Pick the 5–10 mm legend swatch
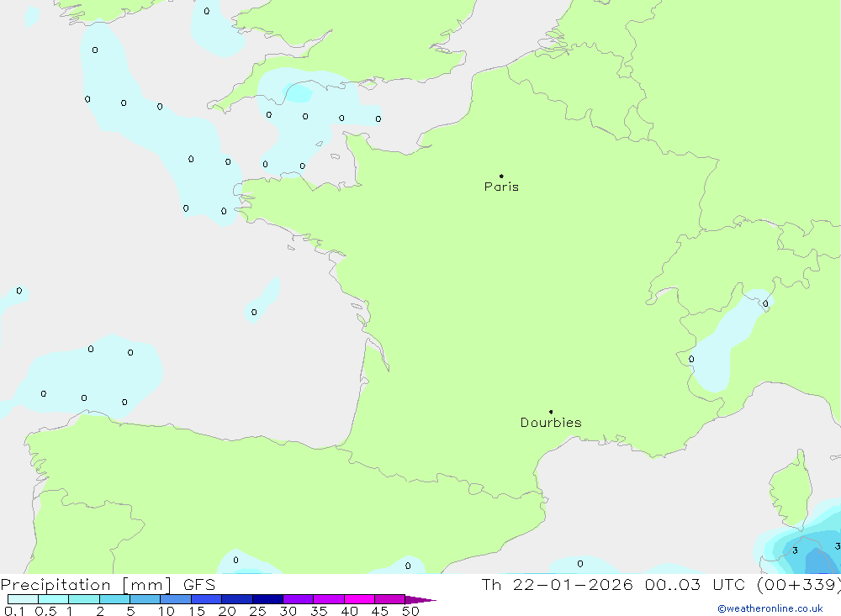841x616 pixels. pyautogui.click(x=145, y=599)
